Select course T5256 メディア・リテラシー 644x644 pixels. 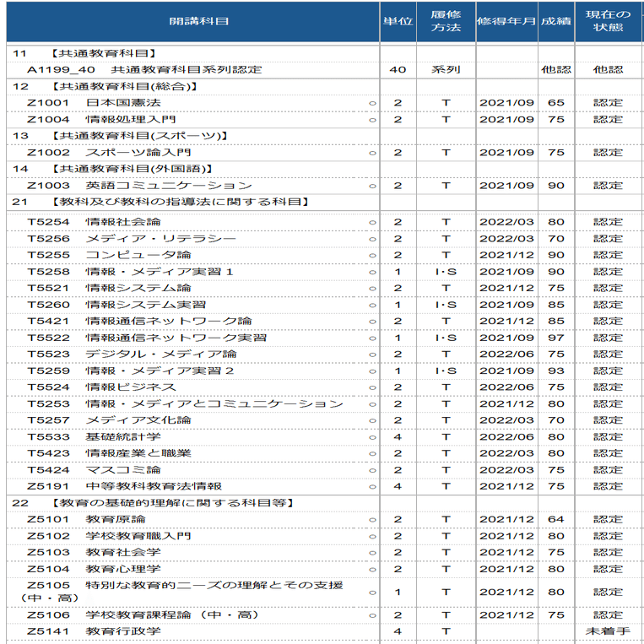click(x=132, y=239)
